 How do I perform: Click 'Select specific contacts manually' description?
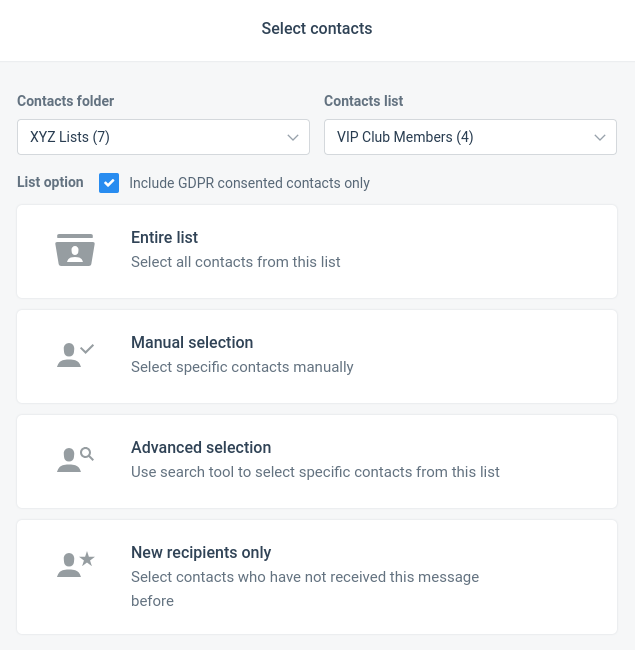tap(242, 367)
